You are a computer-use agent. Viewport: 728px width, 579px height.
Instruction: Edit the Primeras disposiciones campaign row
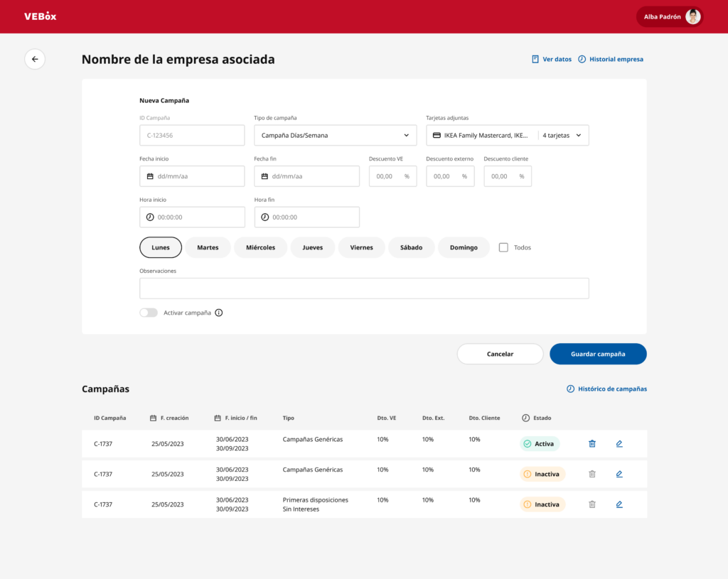coord(619,504)
